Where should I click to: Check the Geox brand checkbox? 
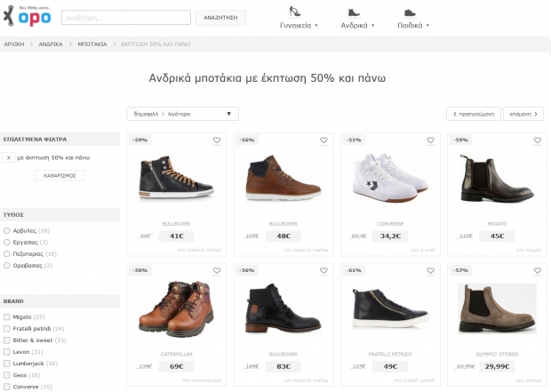pyautogui.click(x=6, y=375)
